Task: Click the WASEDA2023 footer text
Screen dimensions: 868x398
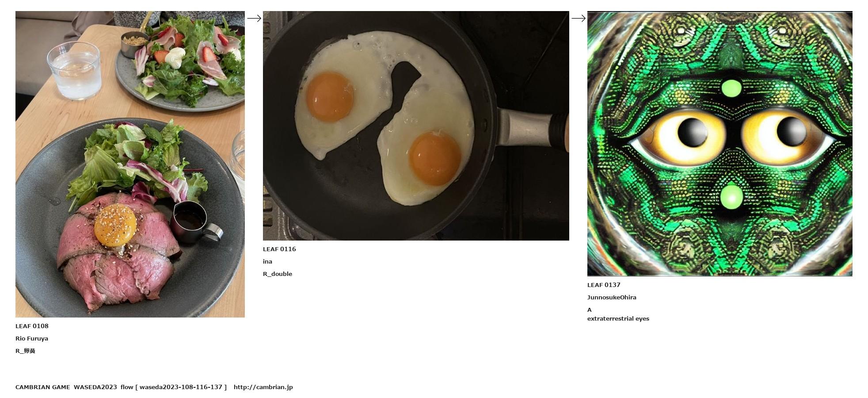Action: point(95,387)
